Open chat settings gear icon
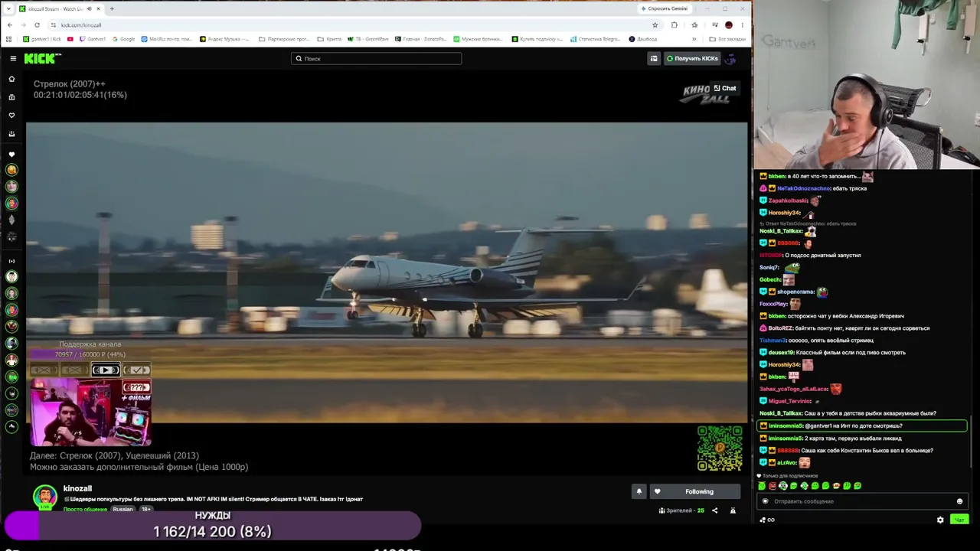980x551 pixels. (x=940, y=520)
